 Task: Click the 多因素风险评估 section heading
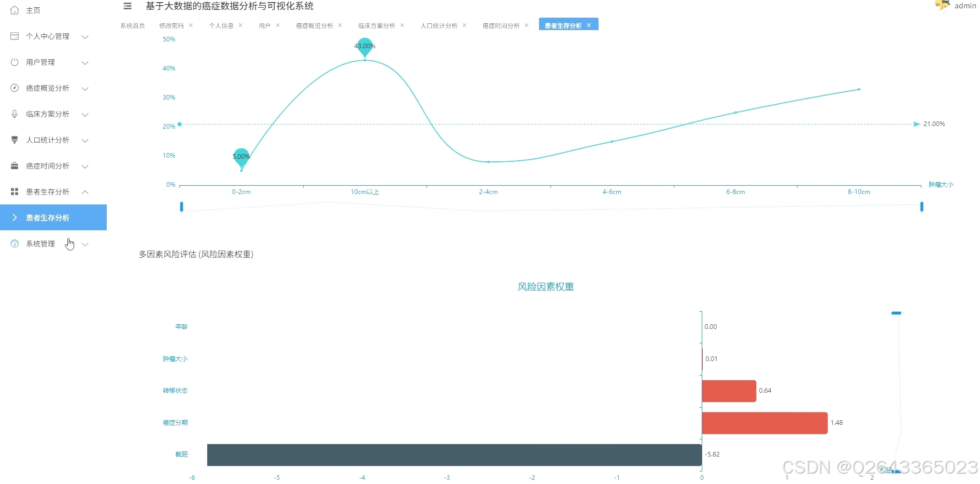pyautogui.click(x=196, y=254)
